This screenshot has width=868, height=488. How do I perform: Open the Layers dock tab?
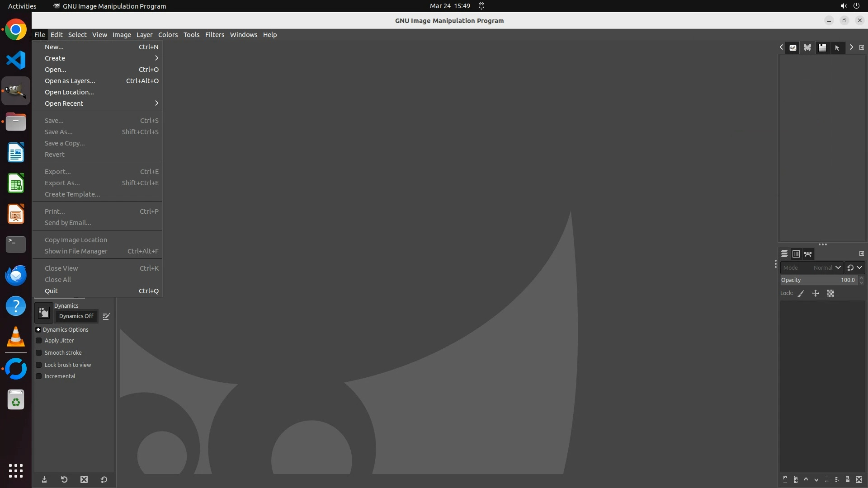784,254
